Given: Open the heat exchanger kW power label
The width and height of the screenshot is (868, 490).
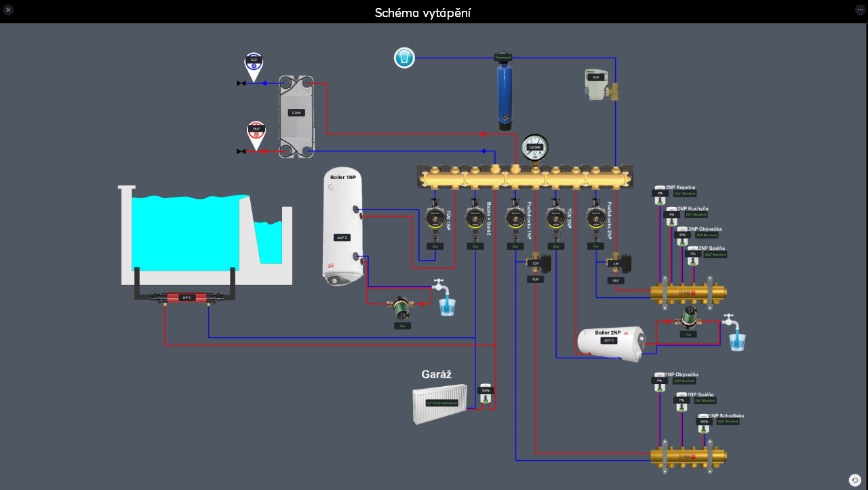Looking at the screenshot, I should 296,113.
